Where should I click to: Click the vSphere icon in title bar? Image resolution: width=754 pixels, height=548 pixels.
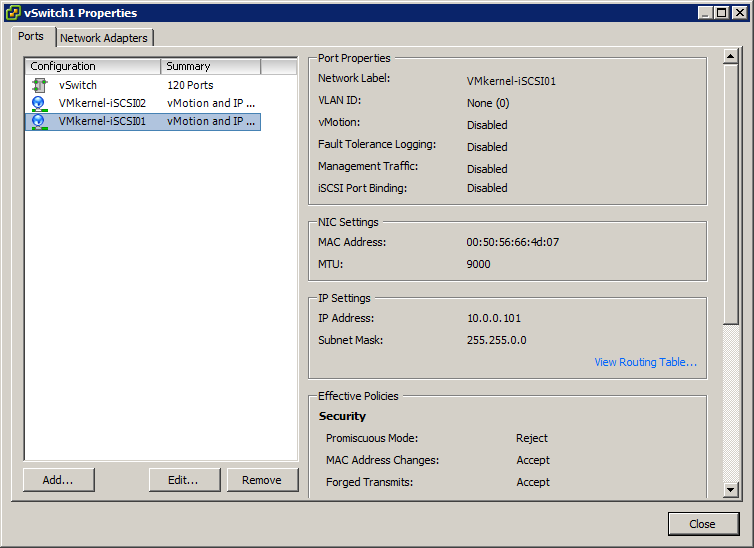(x=12, y=13)
